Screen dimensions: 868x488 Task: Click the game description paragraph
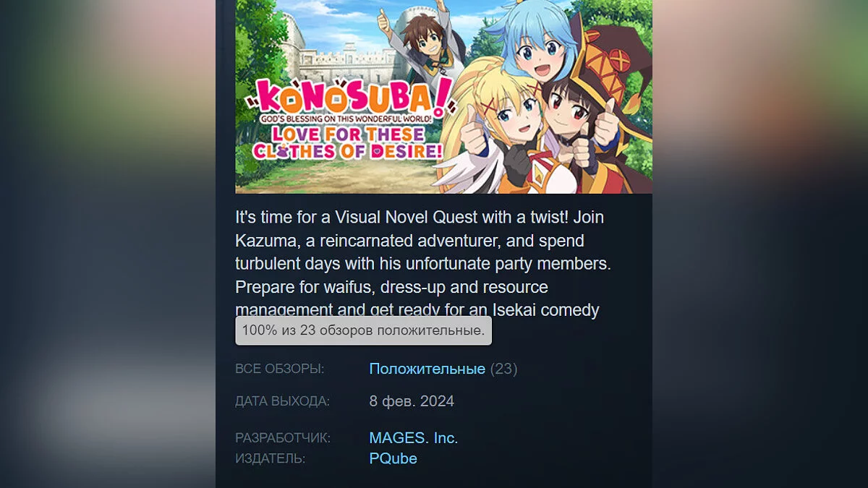click(424, 264)
